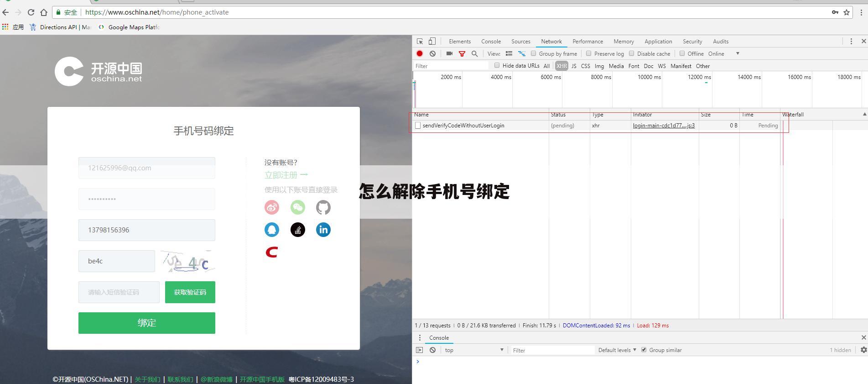Click the green 绑定 button

[x=147, y=323]
